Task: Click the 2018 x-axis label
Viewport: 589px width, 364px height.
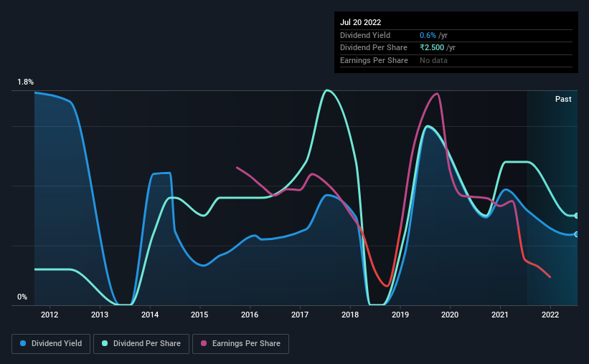Action: (350, 315)
